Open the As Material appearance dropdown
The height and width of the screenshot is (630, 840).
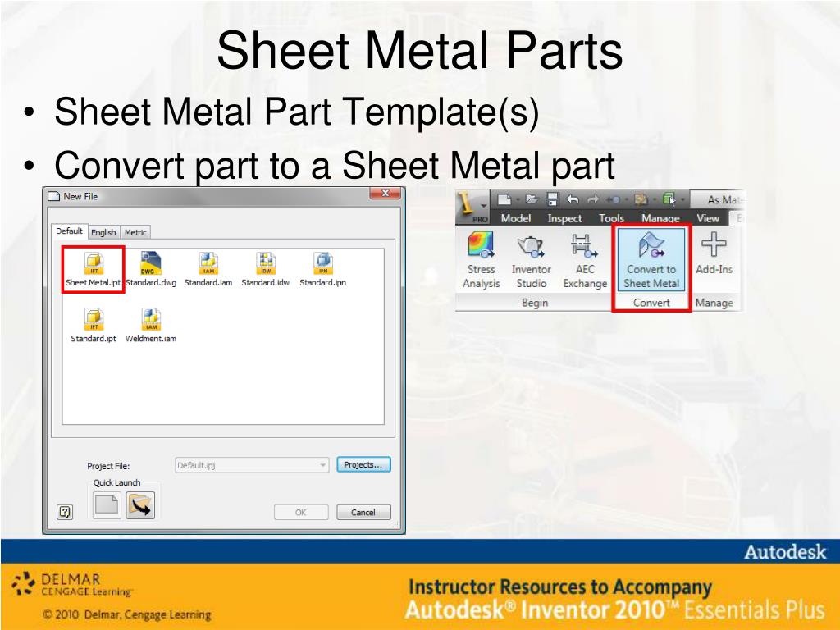[718, 200]
